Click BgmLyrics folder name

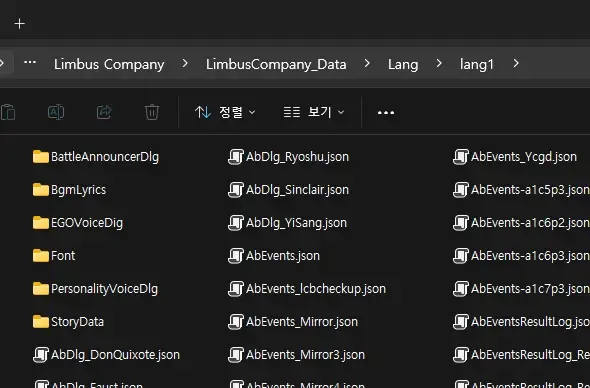coord(79,190)
